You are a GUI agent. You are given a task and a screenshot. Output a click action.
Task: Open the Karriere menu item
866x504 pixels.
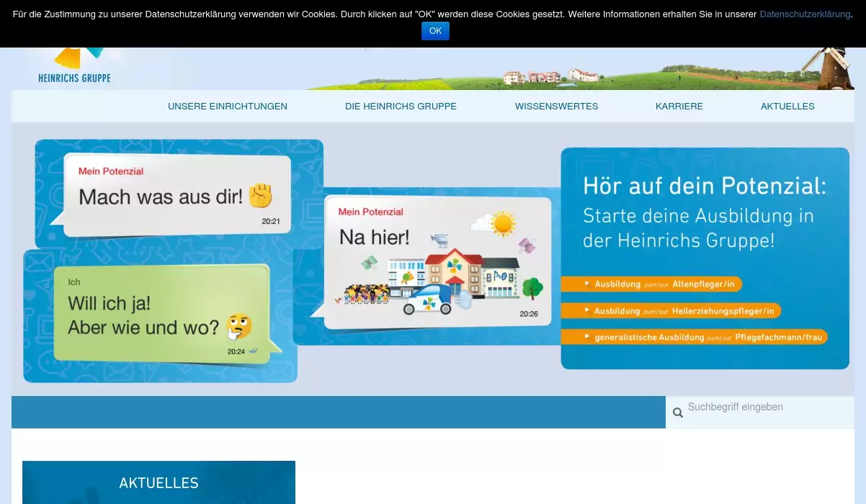point(679,107)
